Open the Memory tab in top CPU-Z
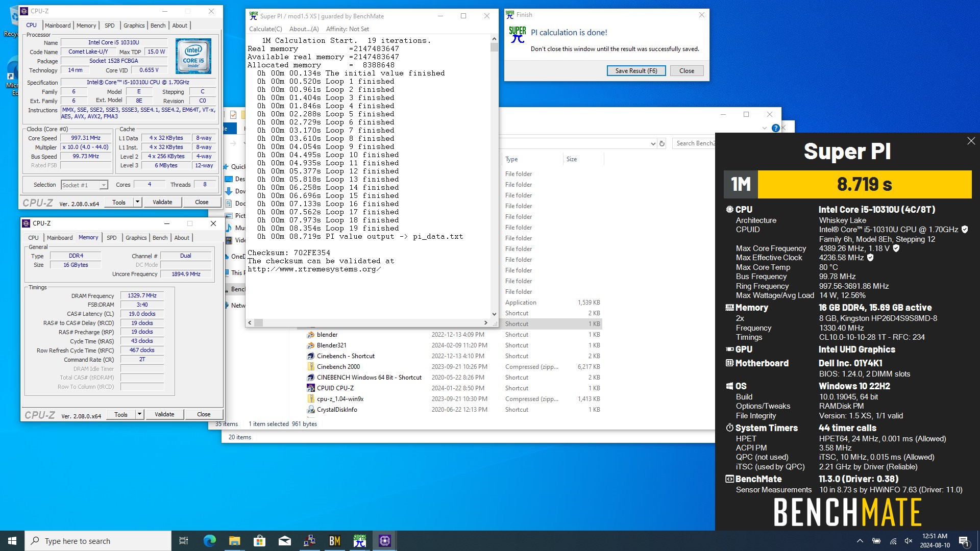Image resolution: width=980 pixels, height=551 pixels. click(x=86, y=26)
